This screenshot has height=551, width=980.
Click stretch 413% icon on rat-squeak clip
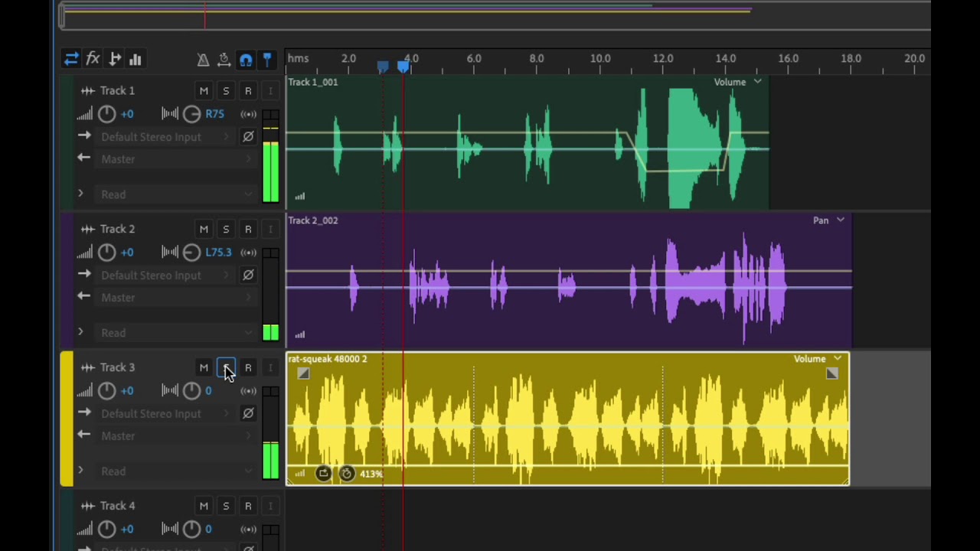pyautogui.click(x=347, y=474)
